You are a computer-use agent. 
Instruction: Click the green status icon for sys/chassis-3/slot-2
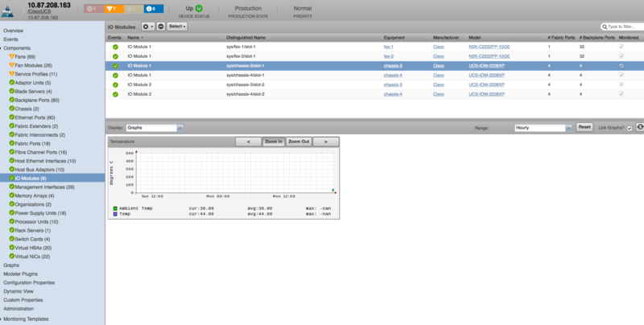pos(115,84)
